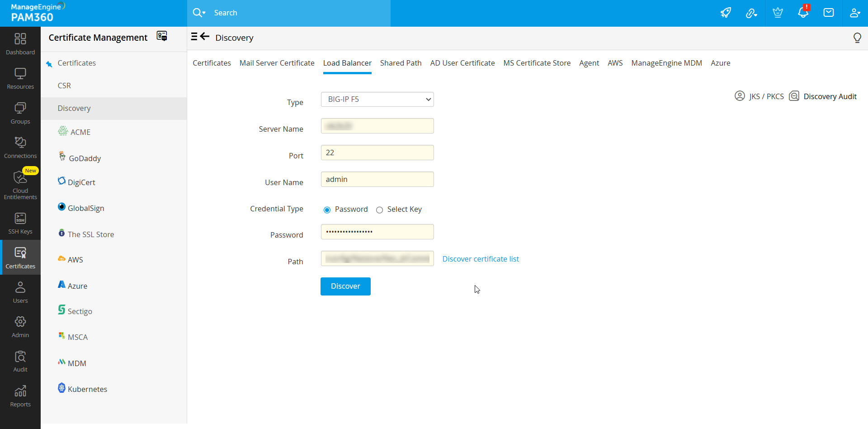Click the rocket icon in header
The height and width of the screenshot is (429, 868).
tap(726, 13)
